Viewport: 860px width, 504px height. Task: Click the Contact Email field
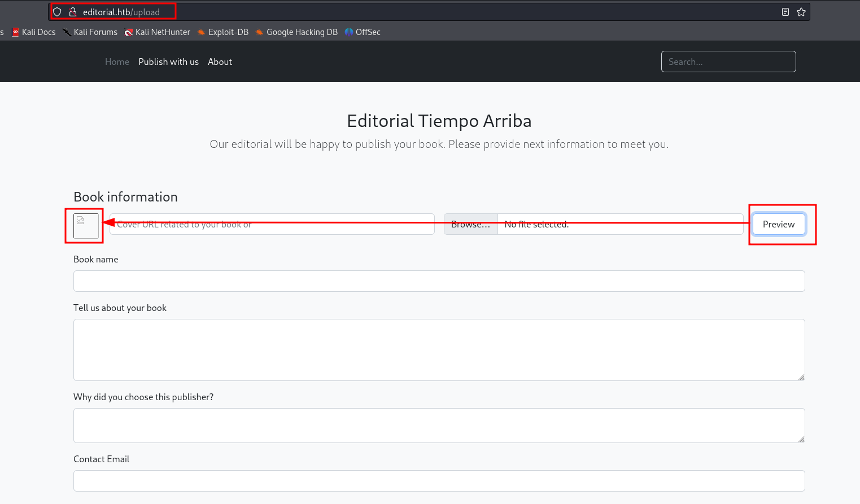click(x=439, y=481)
